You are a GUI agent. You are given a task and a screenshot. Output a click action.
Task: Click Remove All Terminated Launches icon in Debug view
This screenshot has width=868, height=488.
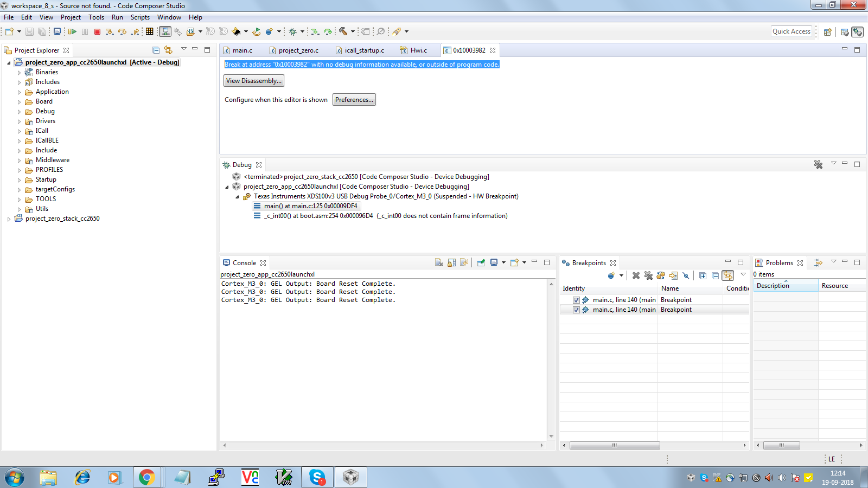[x=818, y=164]
